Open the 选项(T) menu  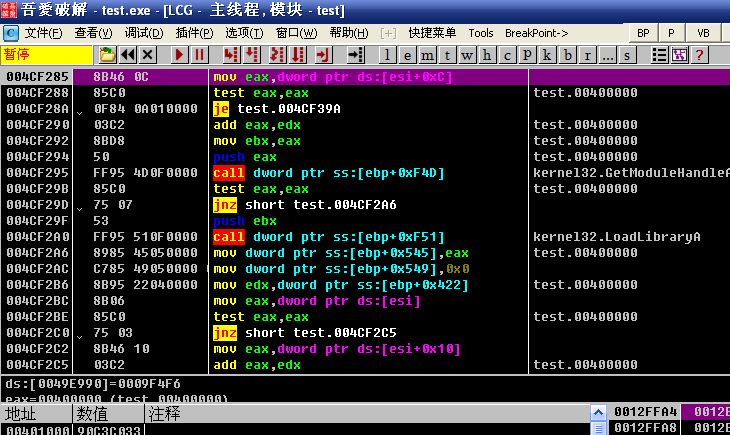pyautogui.click(x=244, y=33)
